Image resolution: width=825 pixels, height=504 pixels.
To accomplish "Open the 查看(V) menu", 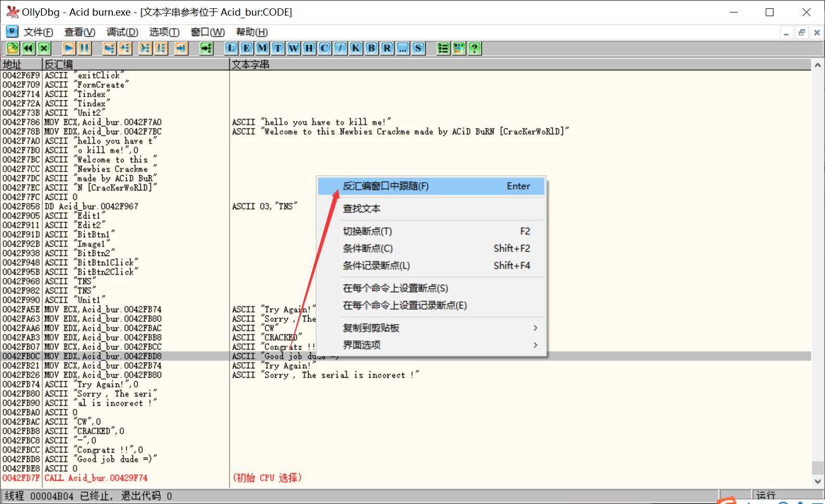I will pos(80,32).
